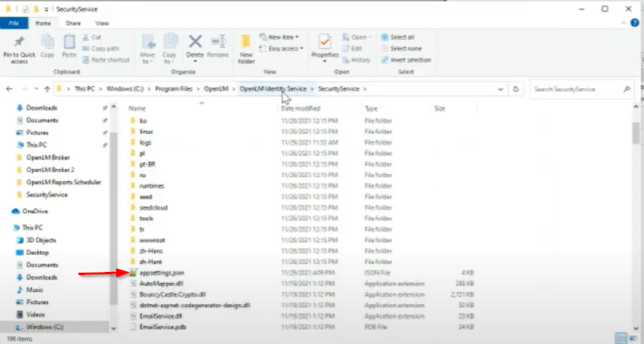Switch to the View ribbon tab
This screenshot has height=344, width=644.
[x=103, y=23]
